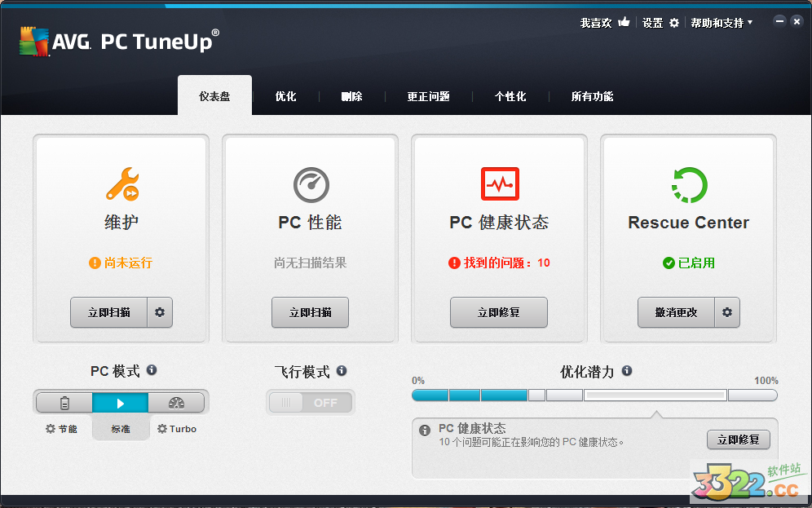Viewport: 812px width, 508px height.
Task: Click the info icon beside PC 健康状态 message
Action: pyautogui.click(x=425, y=431)
